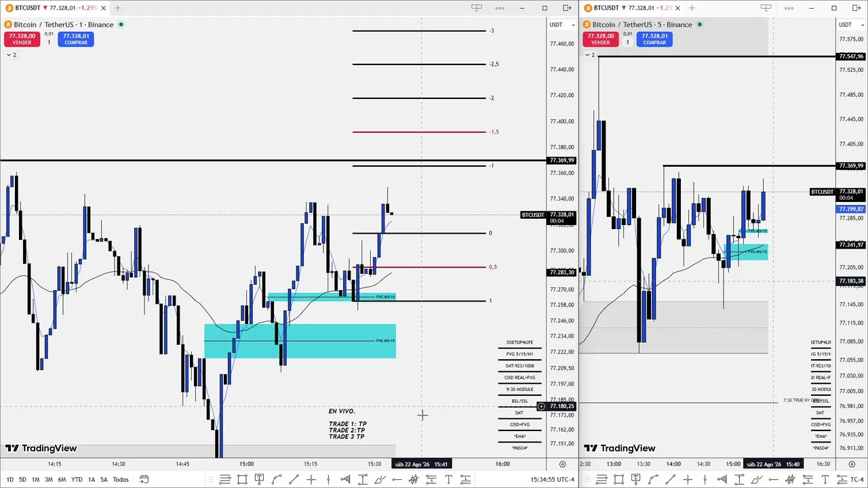868x488 pixels.
Task: Select cross line tool in right window toolbar
Action: tap(688, 480)
